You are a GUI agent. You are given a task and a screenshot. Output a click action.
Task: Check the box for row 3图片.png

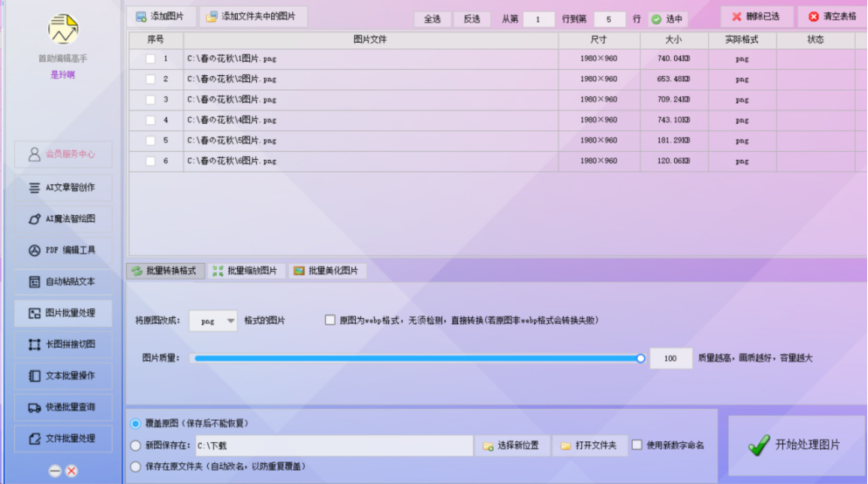coord(150,100)
